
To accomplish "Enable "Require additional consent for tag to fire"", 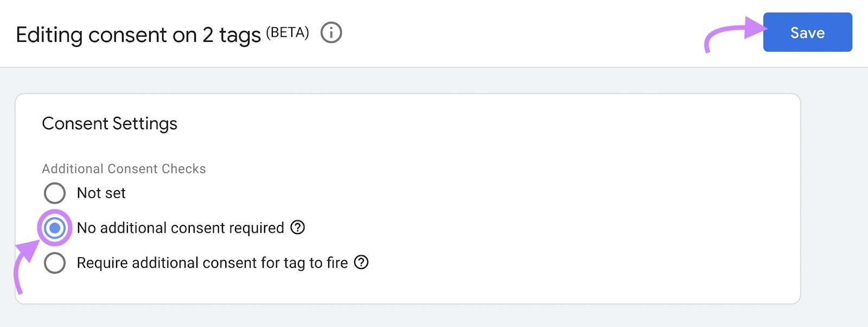I will [54, 263].
